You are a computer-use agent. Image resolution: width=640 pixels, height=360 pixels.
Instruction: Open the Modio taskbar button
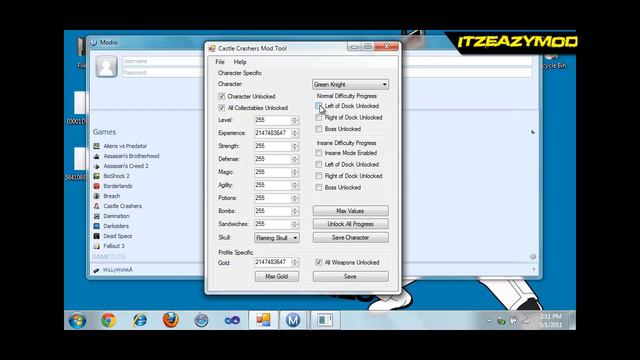pos(293,320)
